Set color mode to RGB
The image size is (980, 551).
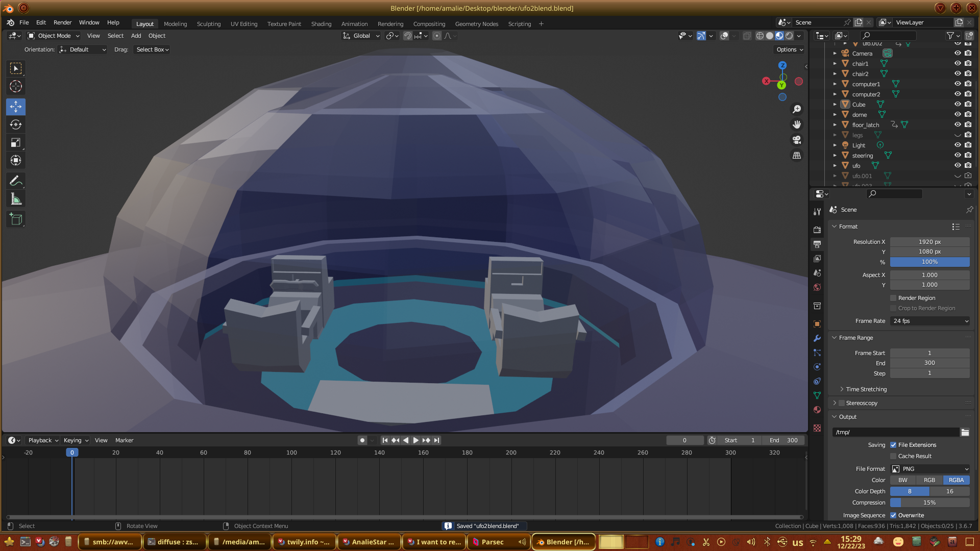tap(929, 480)
